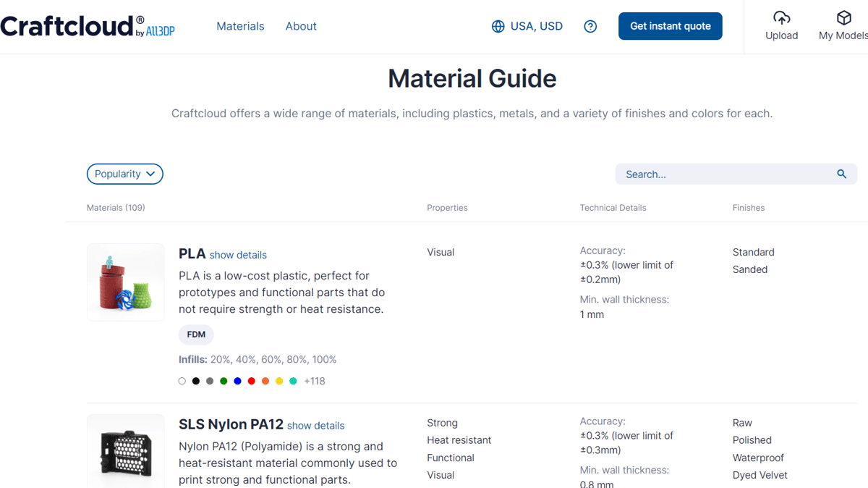Select the blue PLA color swatch

pos(237,381)
